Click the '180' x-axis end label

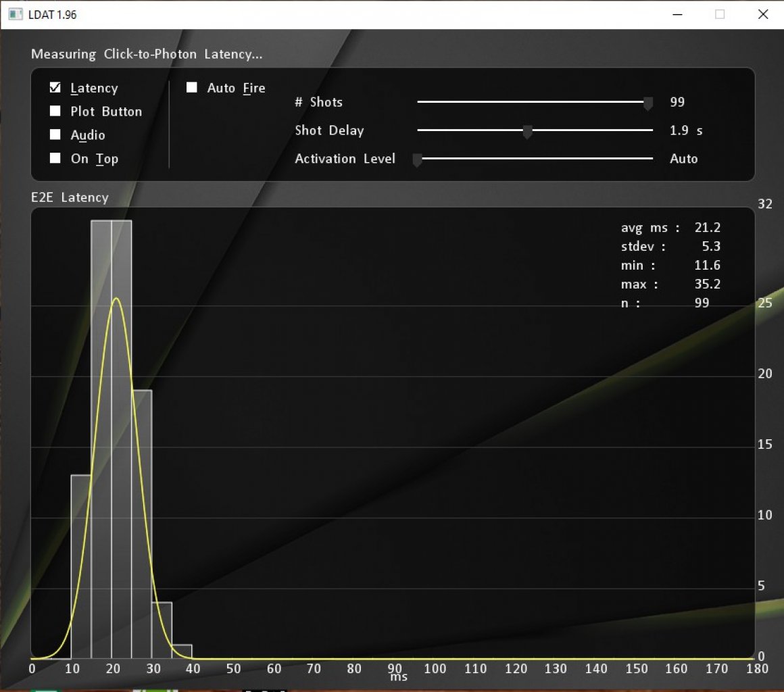(757, 668)
